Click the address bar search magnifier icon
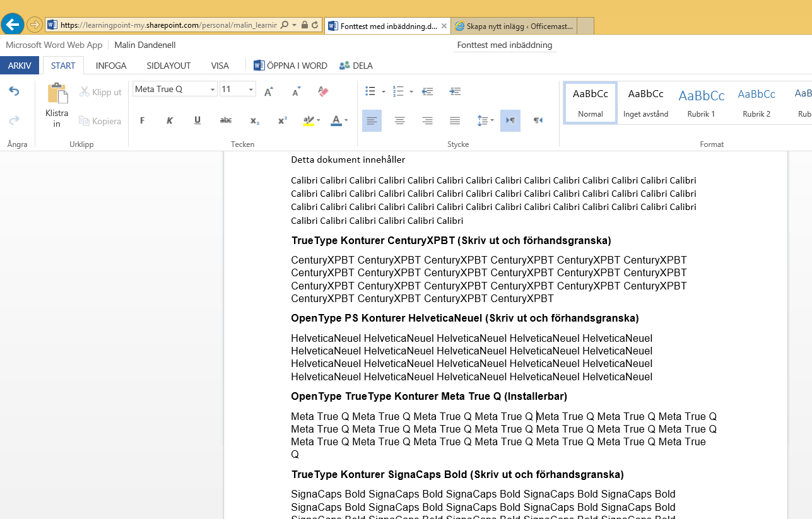This screenshot has height=519, width=812. click(285, 25)
